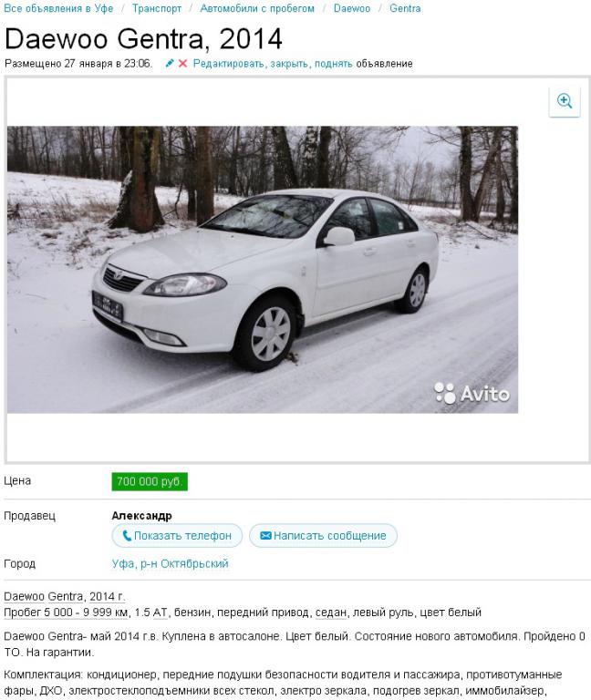
Task: Open the Автомобили с пробегом breadcrumb
Action: tap(257, 8)
